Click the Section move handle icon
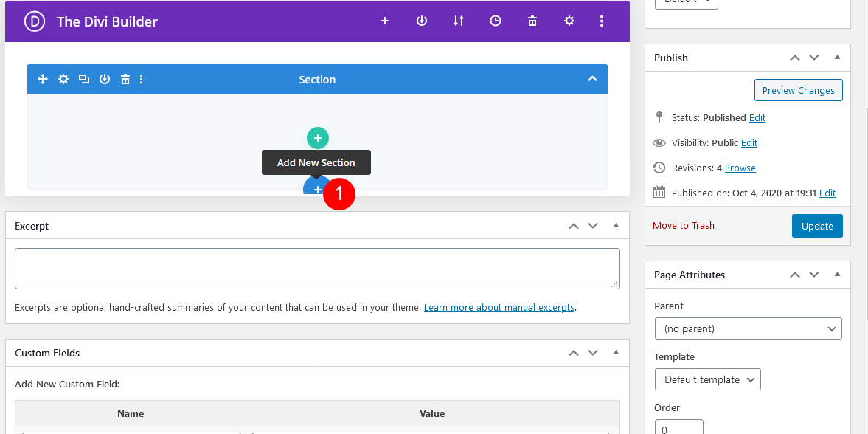Viewport: 868px width, 434px height. 43,79
